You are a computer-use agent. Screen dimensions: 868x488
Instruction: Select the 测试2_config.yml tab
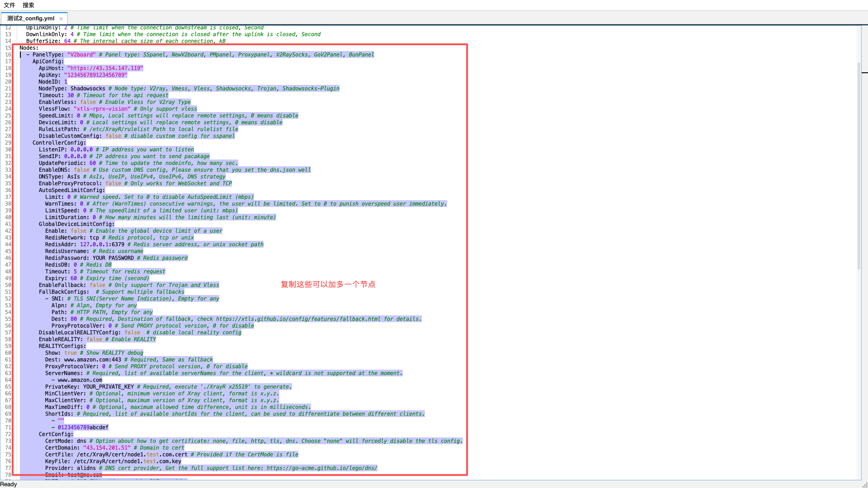click(x=31, y=19)
